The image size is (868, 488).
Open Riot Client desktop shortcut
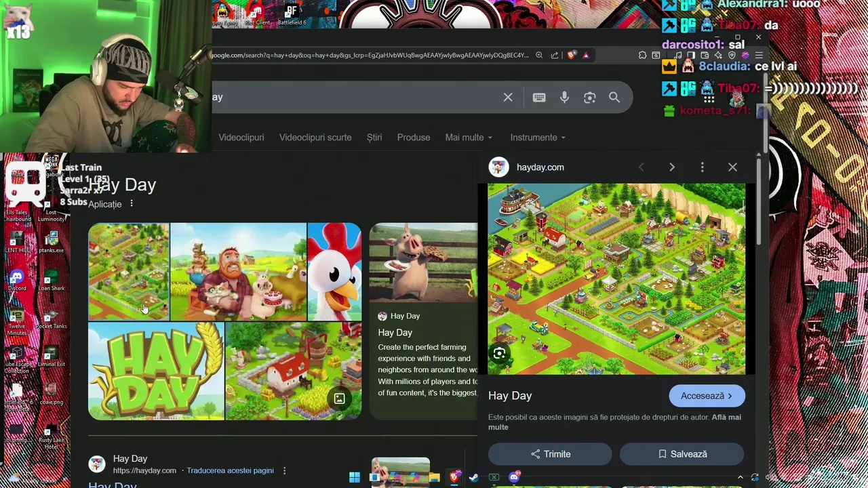(256, 14)
